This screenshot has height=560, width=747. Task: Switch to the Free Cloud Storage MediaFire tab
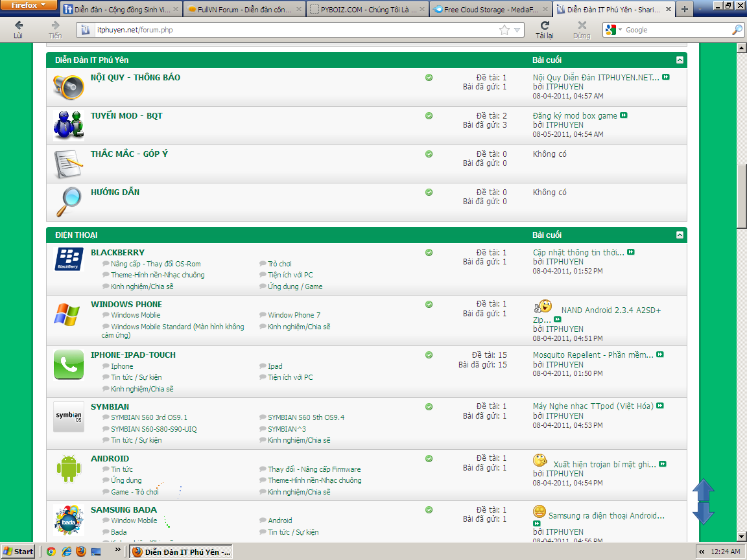(x=490, y=10)
